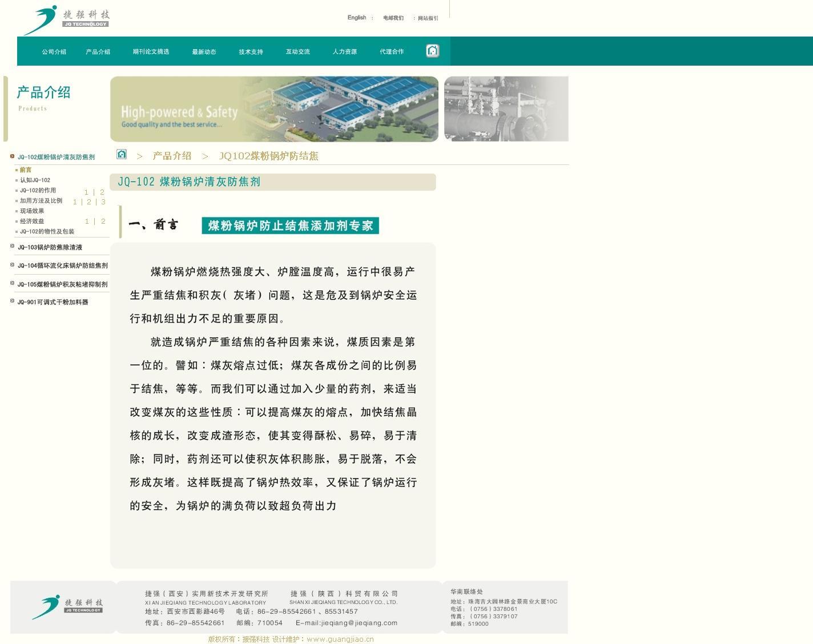
Task: Go to the 人力资源 menu item
Action: 344,52
